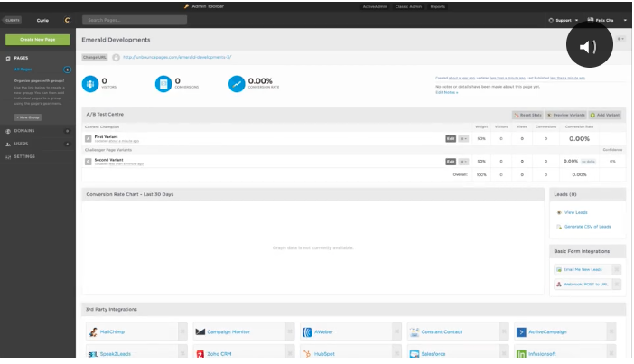
Task: Click the Zoho CRM red icon
Action: click(200, 354)
